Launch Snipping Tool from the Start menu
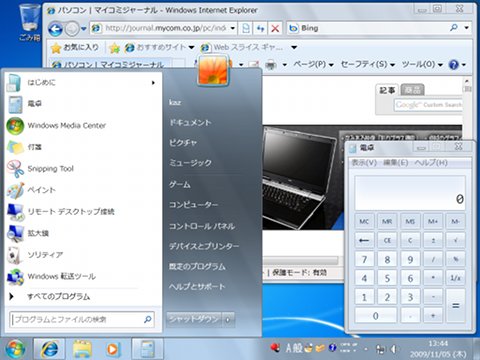The width and height of the screenshot is (480, 360). pos(82,169)
